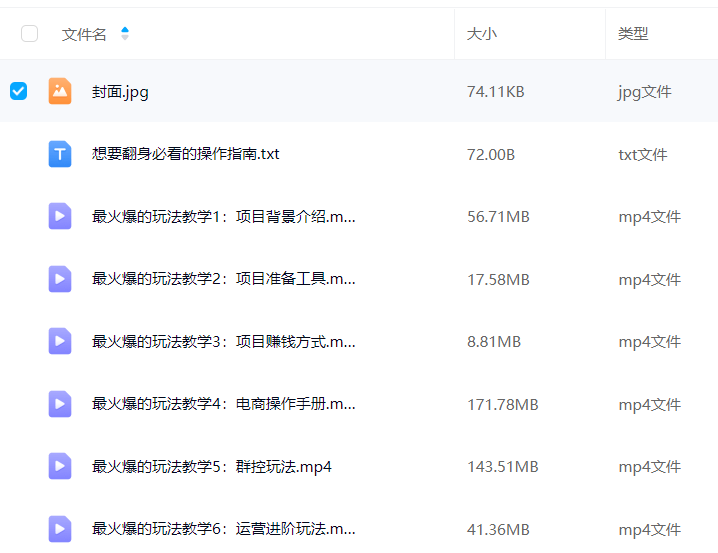Click the 72.00B size value

(491, 155)
